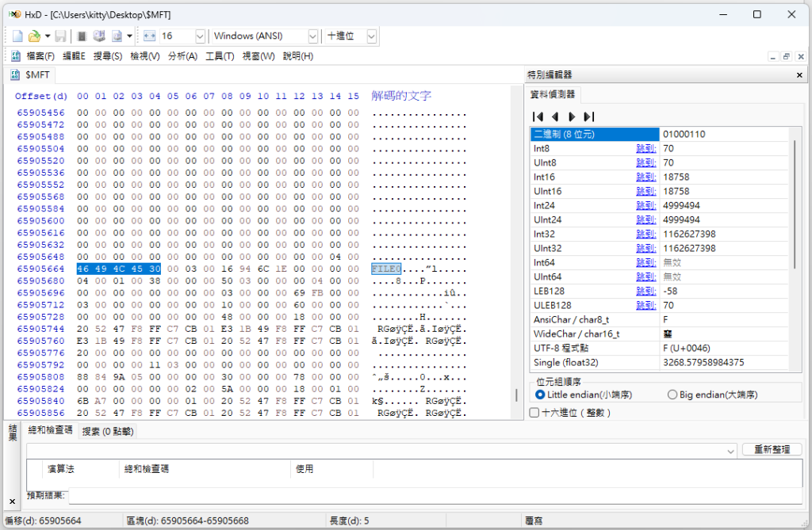Open the 分析(A) menu

click(183, 56)
